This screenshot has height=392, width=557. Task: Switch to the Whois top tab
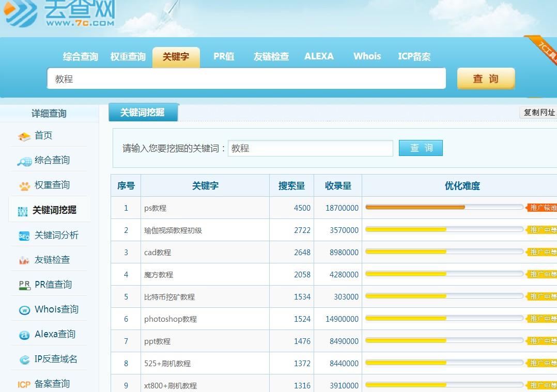(x=367, y=56)
